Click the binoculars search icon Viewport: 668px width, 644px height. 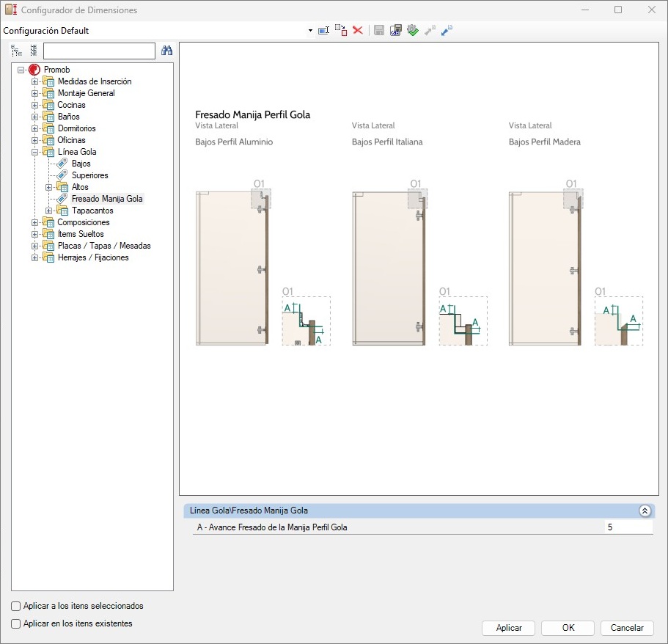[166, 51]
